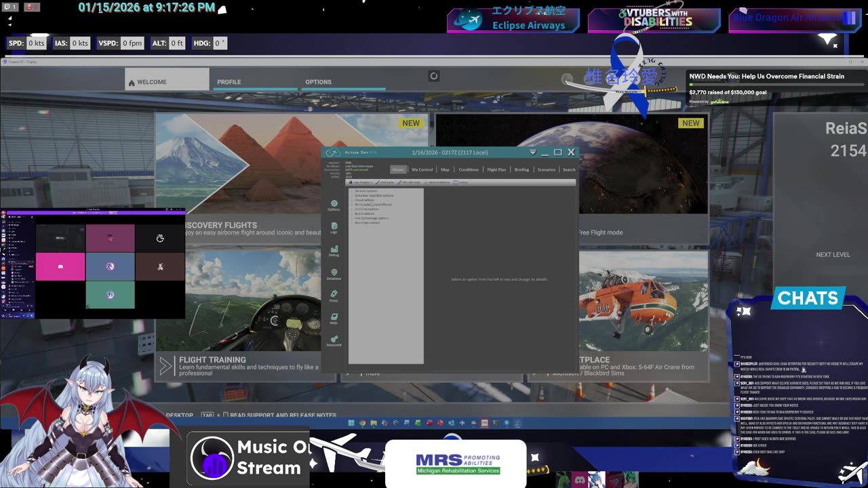Click the Eclipse Airways banner
Screen dimensions: 868x488
(513, 20)
